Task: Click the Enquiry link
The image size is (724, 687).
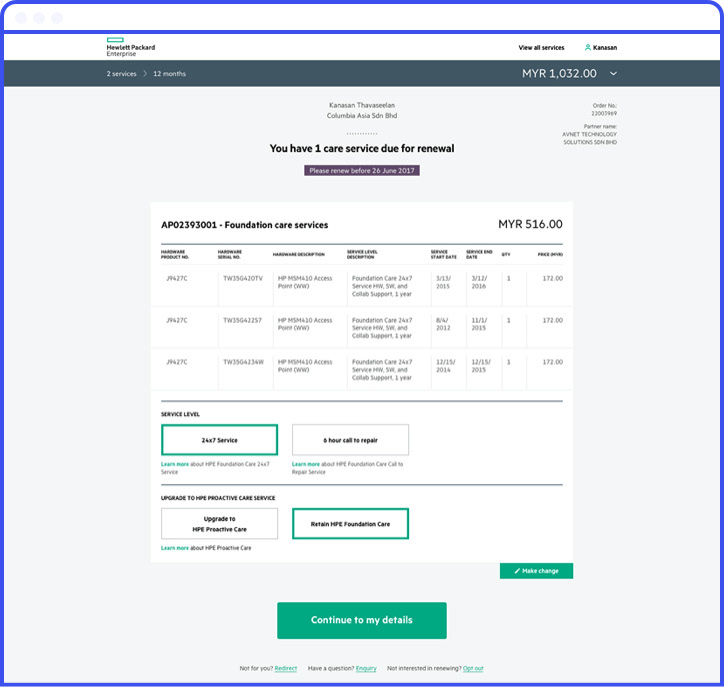Action: (x=366, y=668)
